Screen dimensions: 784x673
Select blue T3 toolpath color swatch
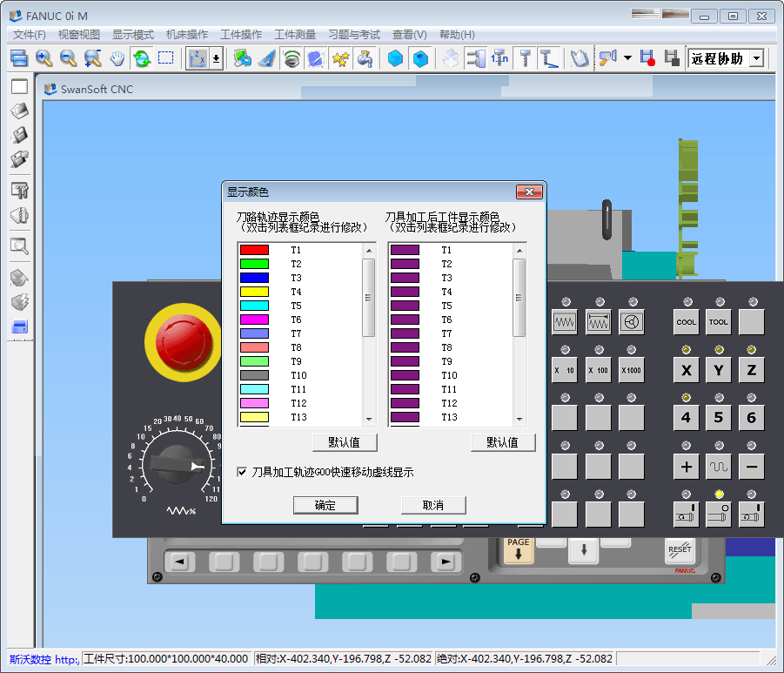point(254,278)
